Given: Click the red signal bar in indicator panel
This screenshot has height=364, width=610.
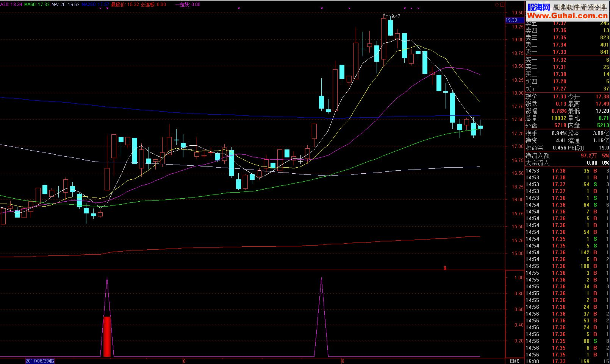Looking at the screenshot, I should point(107,337).
